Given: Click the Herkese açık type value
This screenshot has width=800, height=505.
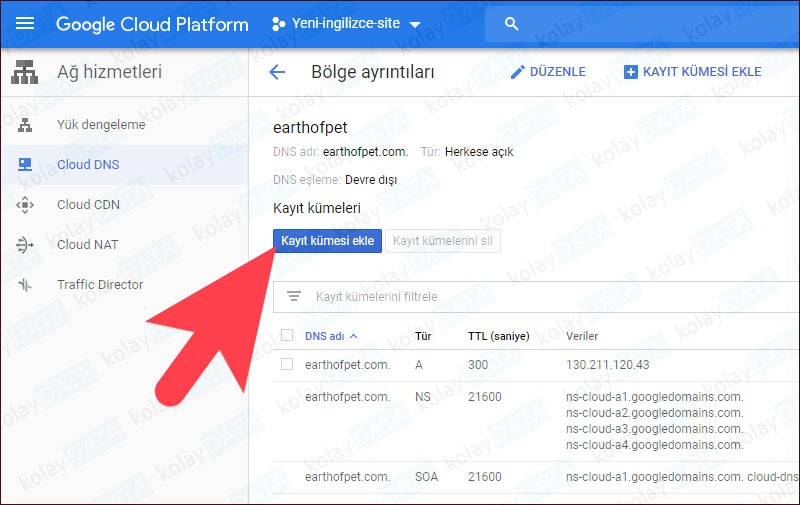Looking at the screenshot, I should tap(479, 152).
